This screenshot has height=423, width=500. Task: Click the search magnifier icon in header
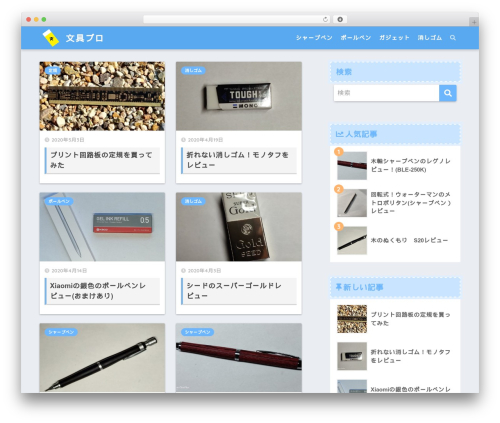[453, 38]
